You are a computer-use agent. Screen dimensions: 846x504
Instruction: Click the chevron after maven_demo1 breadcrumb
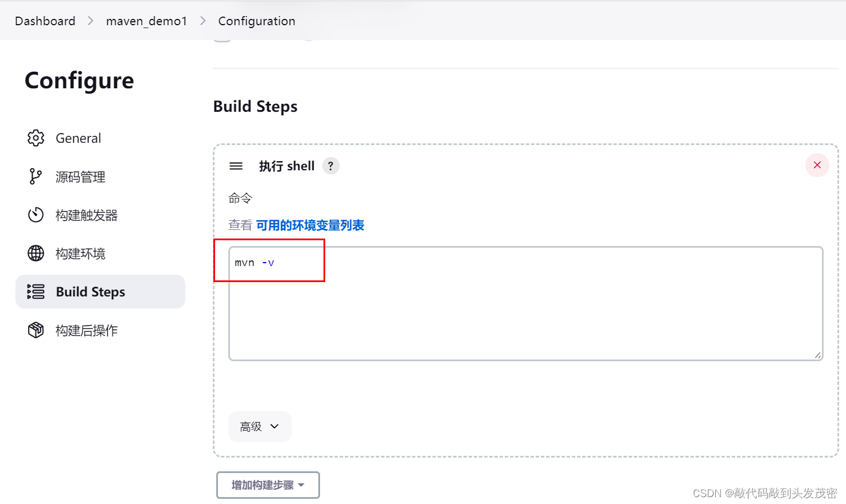click(x=203, y=21)
